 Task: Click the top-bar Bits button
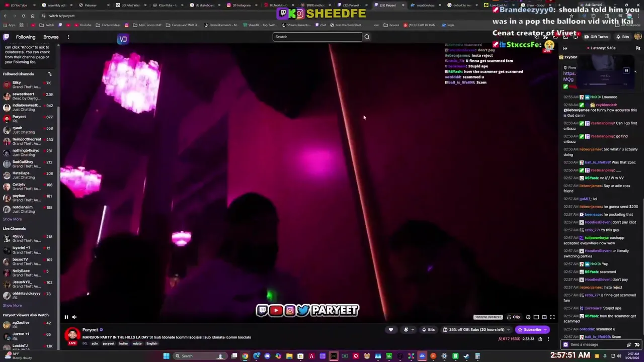pyautogui.click(x=622, y=37)
